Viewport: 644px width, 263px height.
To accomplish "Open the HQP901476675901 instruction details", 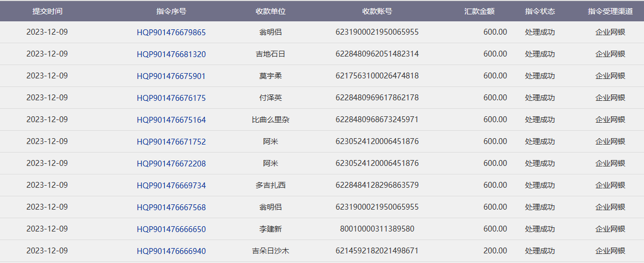I will (x=171, y=76).
